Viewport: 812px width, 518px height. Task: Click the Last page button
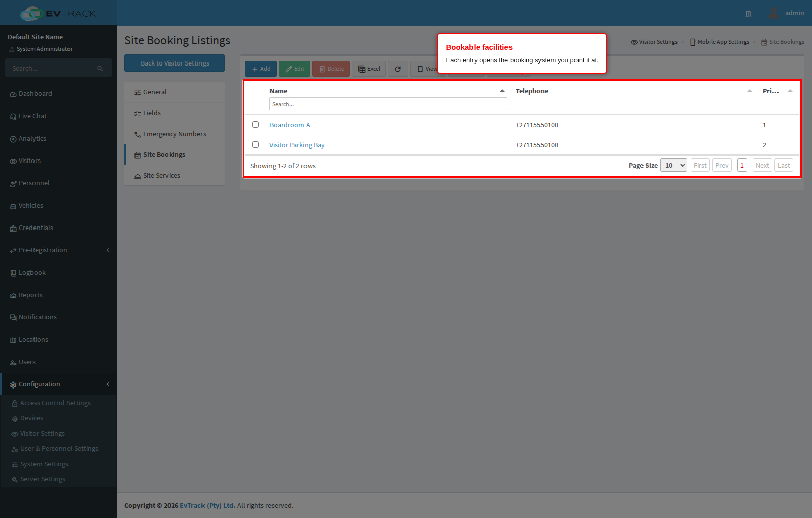784,165
